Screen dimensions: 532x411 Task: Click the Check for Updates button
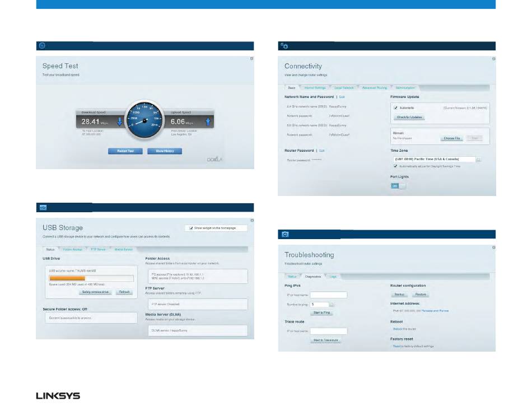tap(409, 117)
